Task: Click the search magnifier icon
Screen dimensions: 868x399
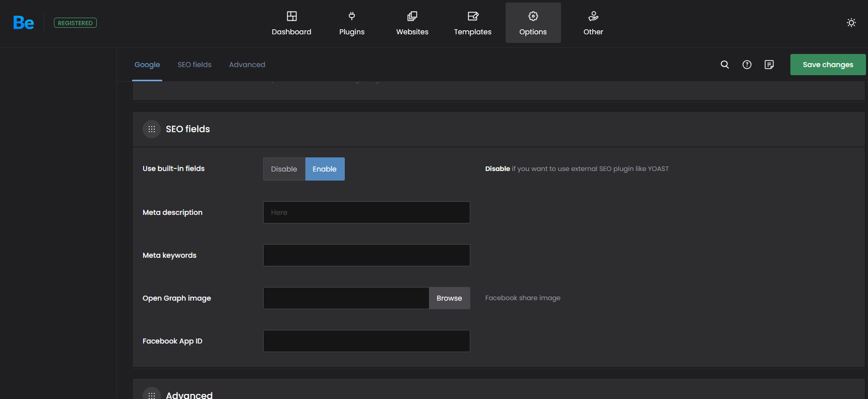Action: click(x=725, y=65)
